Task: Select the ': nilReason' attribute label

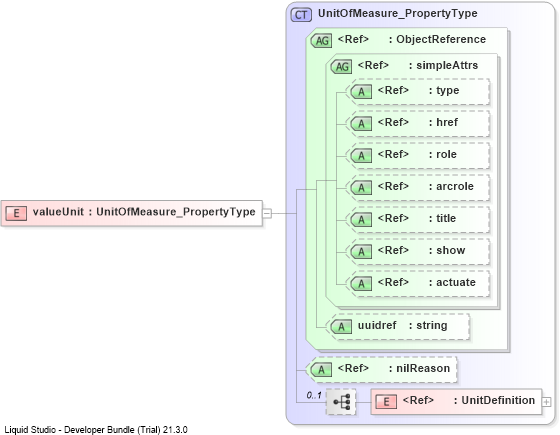Action: coord(419,368)
